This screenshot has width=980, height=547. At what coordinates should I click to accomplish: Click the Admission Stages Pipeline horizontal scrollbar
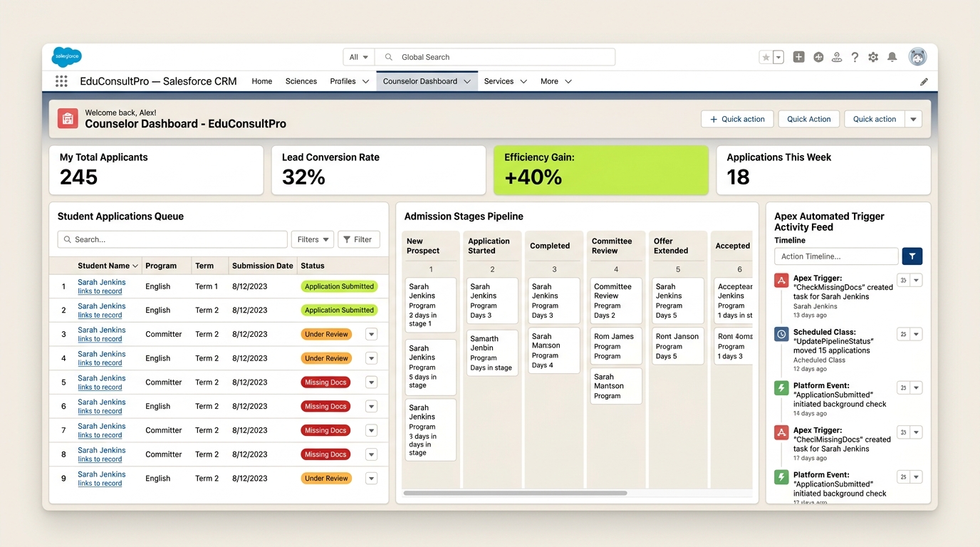515,493
